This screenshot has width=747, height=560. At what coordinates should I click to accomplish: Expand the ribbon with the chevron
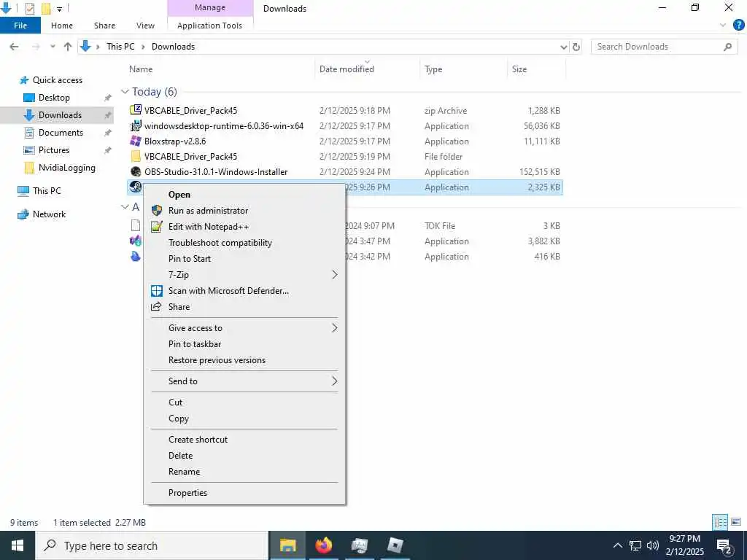pos(723,25)
